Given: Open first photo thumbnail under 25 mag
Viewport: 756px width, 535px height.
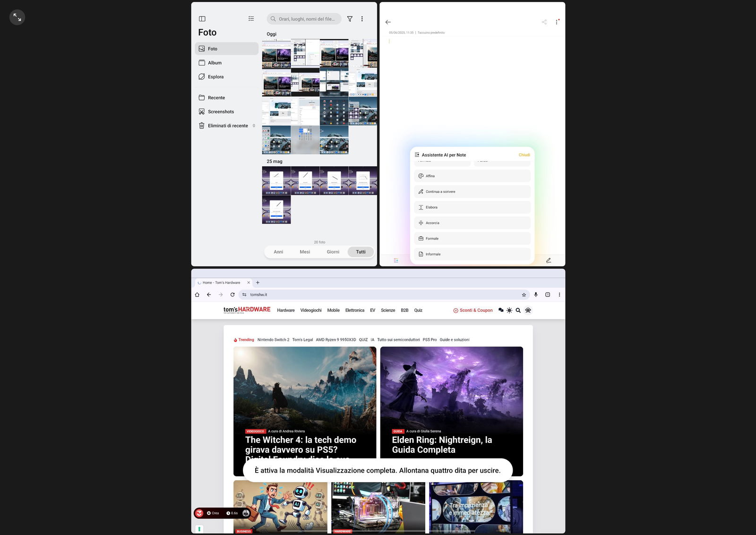Looking at the screenshot, I should [276, 181].
